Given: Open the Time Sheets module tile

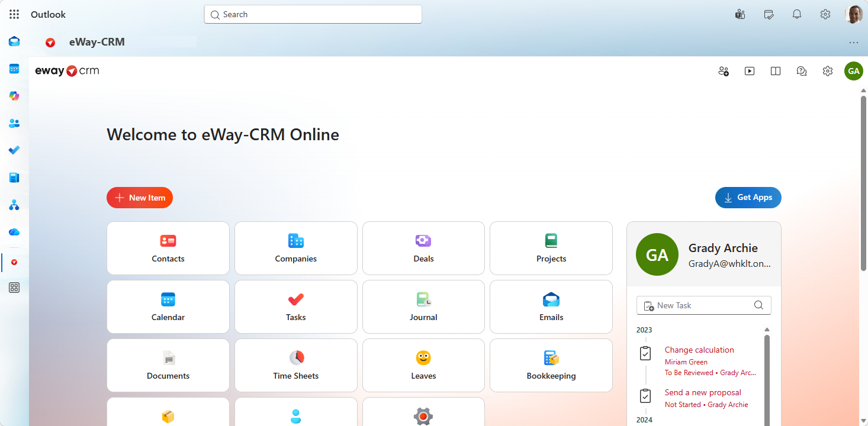Looking at the screenshot, I should [x=296, y=366].
